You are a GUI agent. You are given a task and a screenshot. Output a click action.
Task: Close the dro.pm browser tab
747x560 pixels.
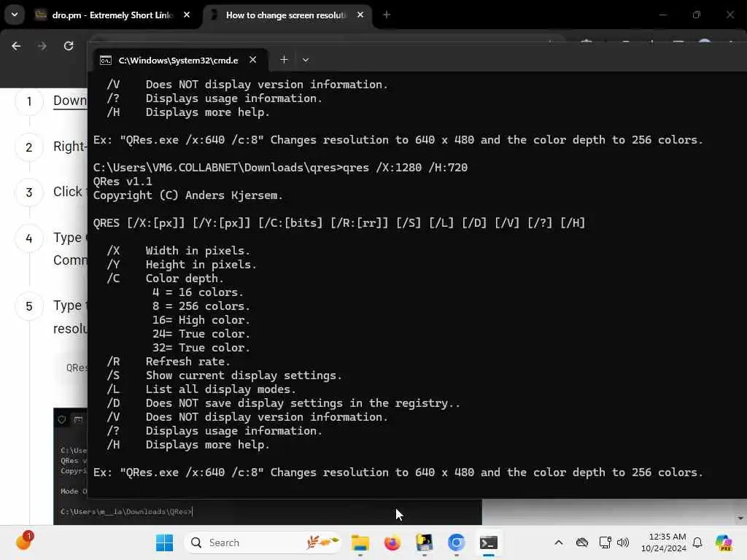[x=187, y=15]
